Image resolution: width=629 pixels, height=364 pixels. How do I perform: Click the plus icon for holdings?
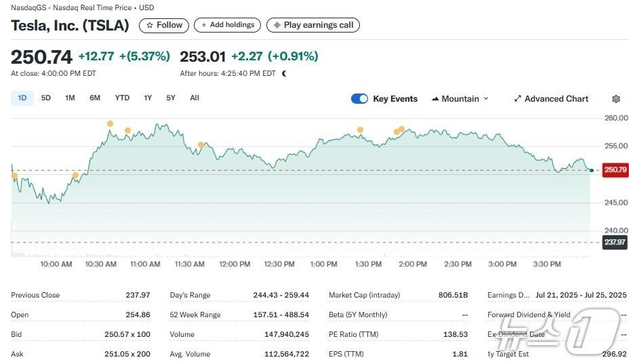click(x=203, y=25)
